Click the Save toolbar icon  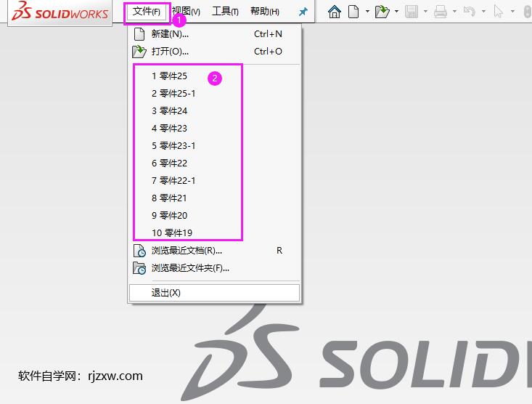[412, 12]
